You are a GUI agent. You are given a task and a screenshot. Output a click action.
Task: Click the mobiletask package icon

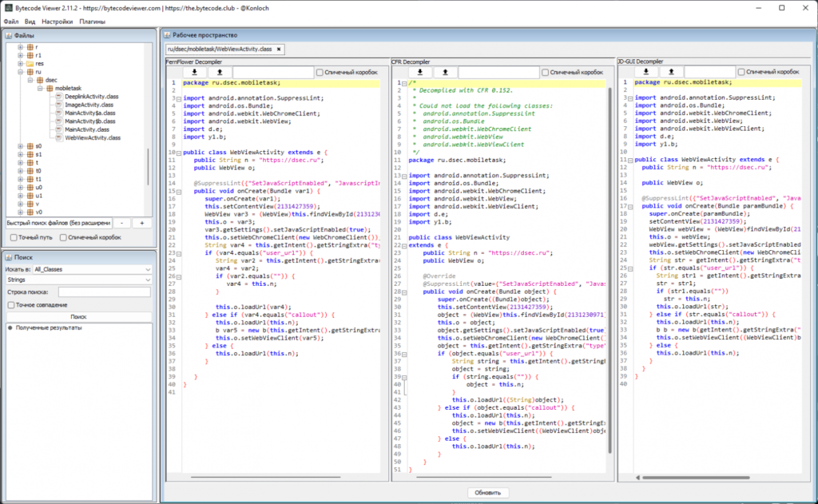(x=50, y=89)
